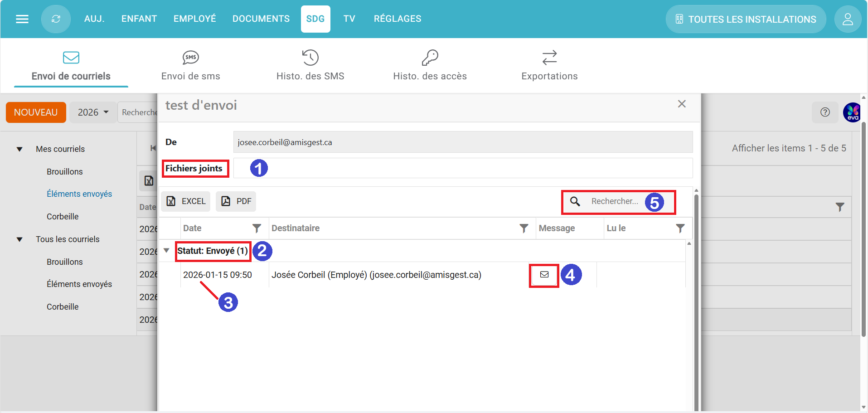The width and height of the screenshot is (868, 413).
Task: Open the 2026 year dropdown
Action: click(93, 112)
